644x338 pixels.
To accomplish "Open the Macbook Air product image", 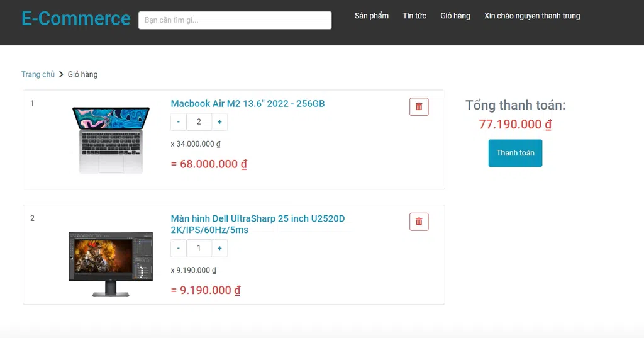I will click(x=111, y=140).
